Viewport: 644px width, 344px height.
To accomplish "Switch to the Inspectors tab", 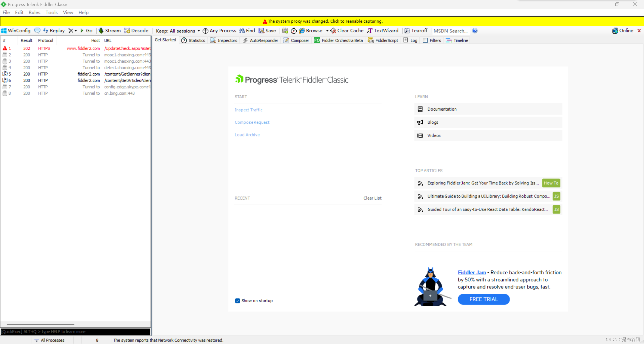I will click(x=224, y=40).
